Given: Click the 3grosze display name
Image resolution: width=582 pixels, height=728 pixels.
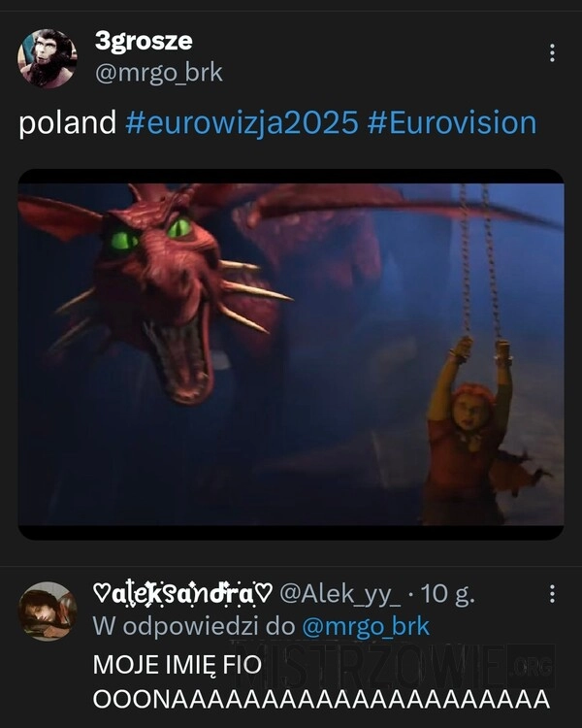Looking at the screenshot, I should click(144, 42).
